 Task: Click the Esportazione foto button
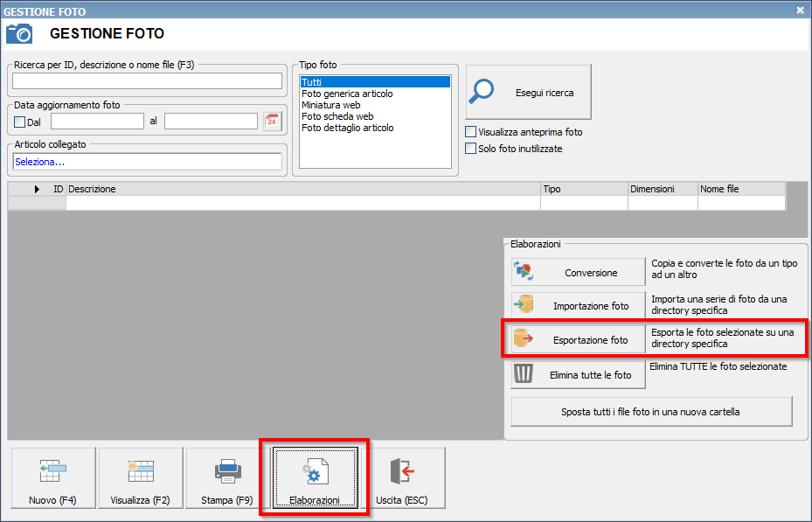pos(578,340)
